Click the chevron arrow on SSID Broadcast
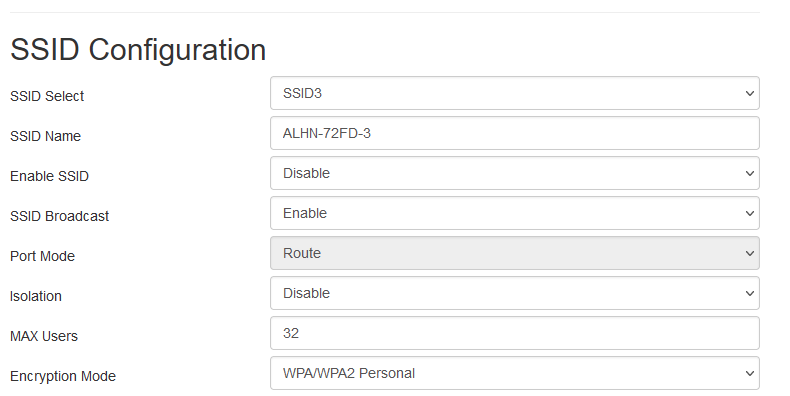 pos(749,213)
